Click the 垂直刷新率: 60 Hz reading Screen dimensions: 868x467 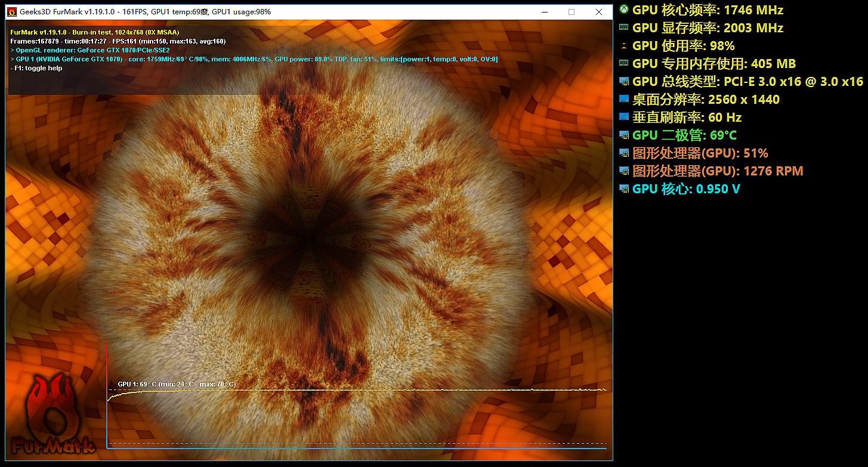pos(687,117)
